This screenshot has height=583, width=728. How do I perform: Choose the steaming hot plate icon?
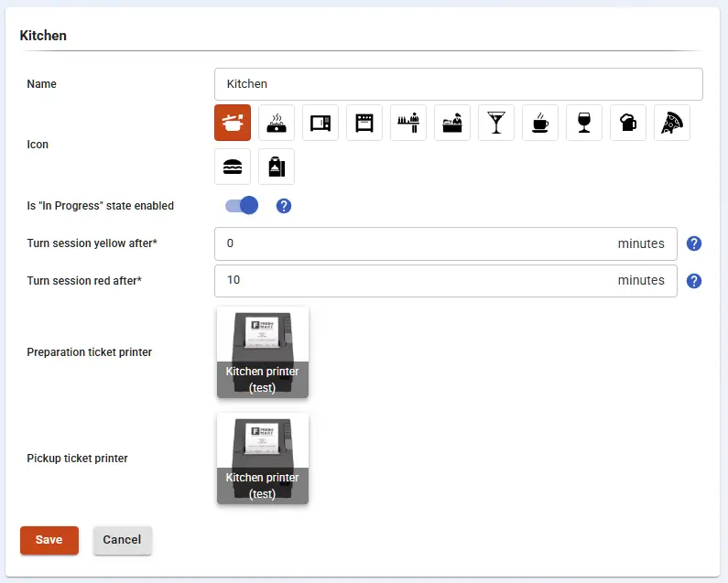(x=277, y=123)
